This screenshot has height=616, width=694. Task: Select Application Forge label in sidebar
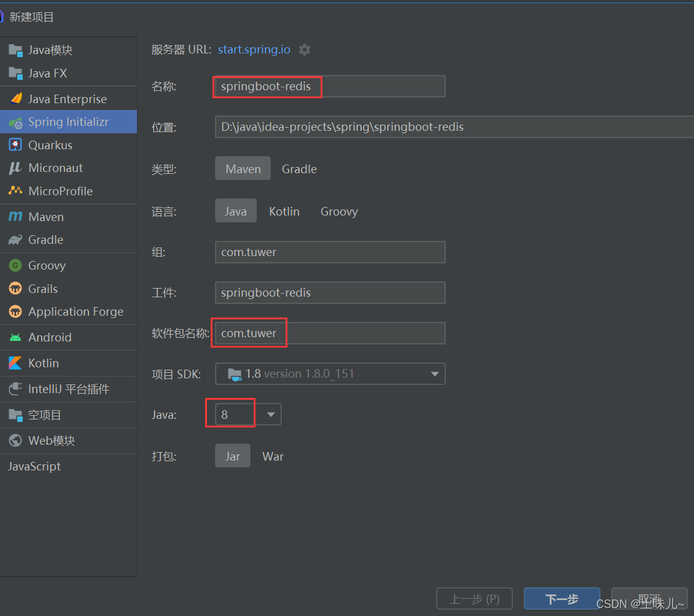(76, 311)
